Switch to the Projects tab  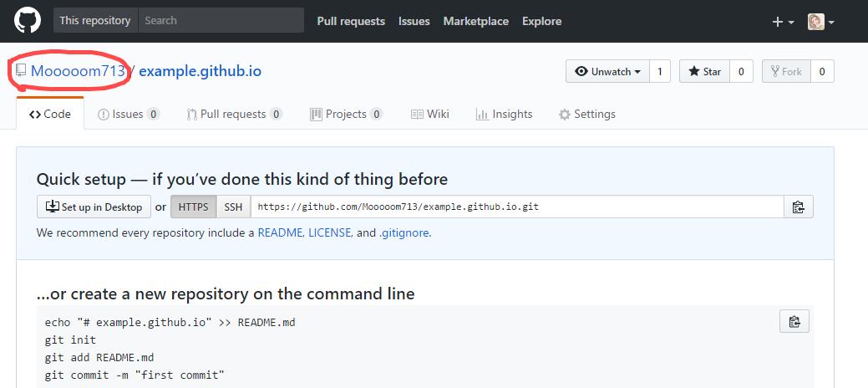click(x=346, y=115)
